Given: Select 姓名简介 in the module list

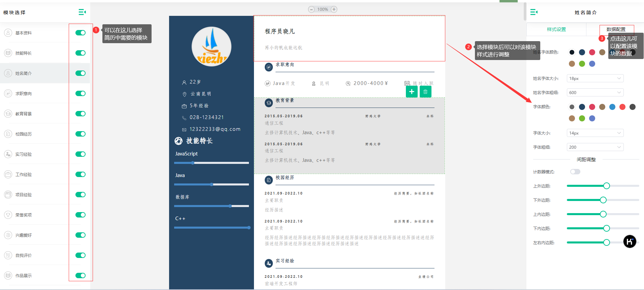Looking at the screenshot, I should [45, 73].
